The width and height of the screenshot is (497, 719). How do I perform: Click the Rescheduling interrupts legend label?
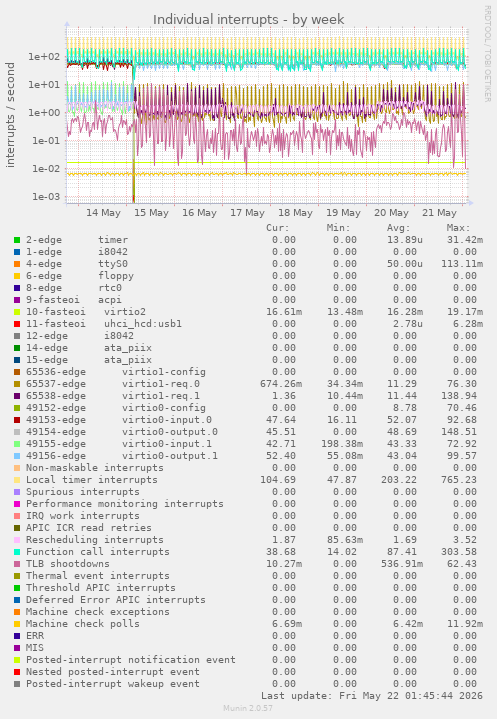tap(94, 540)
